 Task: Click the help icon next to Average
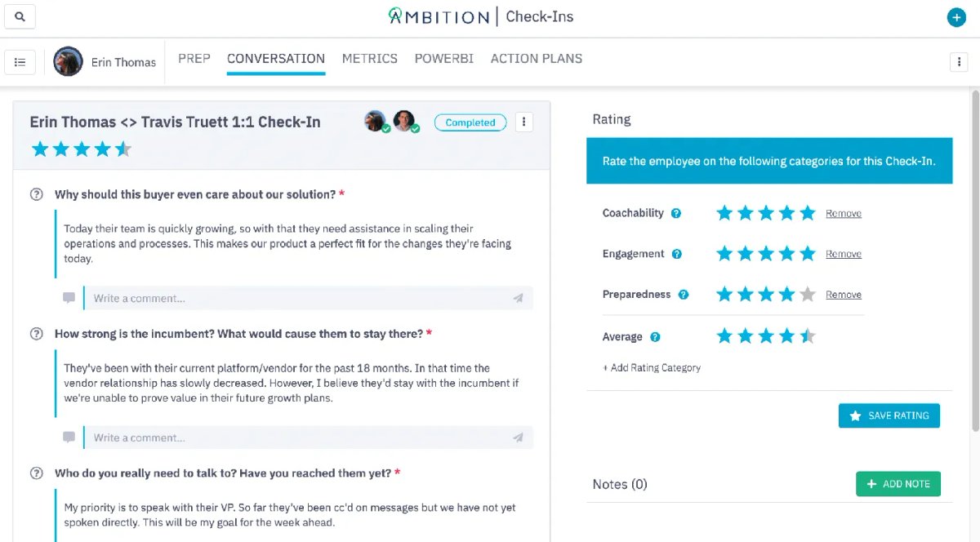[x=655, y=336]
